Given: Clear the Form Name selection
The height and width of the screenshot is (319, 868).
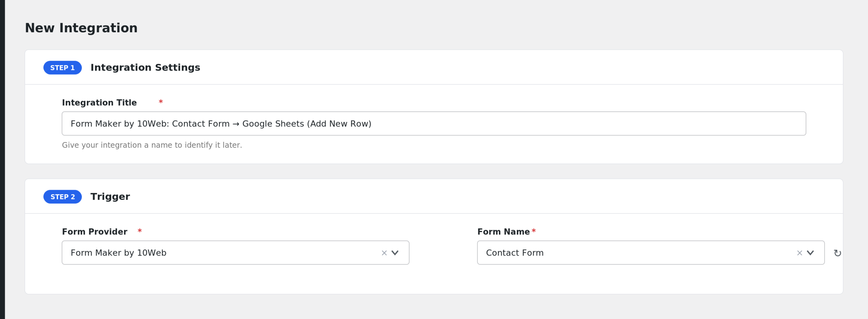Looking at the screenshot, I should click(x=800, y=253).
